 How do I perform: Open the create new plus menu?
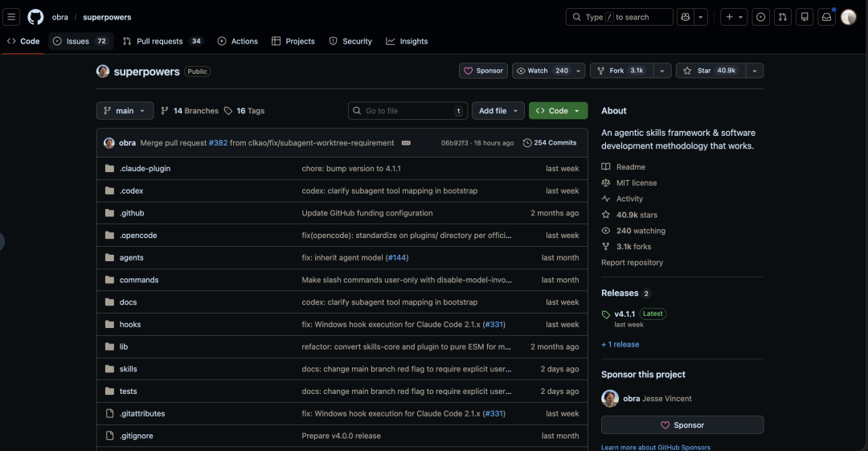point(734,17)
